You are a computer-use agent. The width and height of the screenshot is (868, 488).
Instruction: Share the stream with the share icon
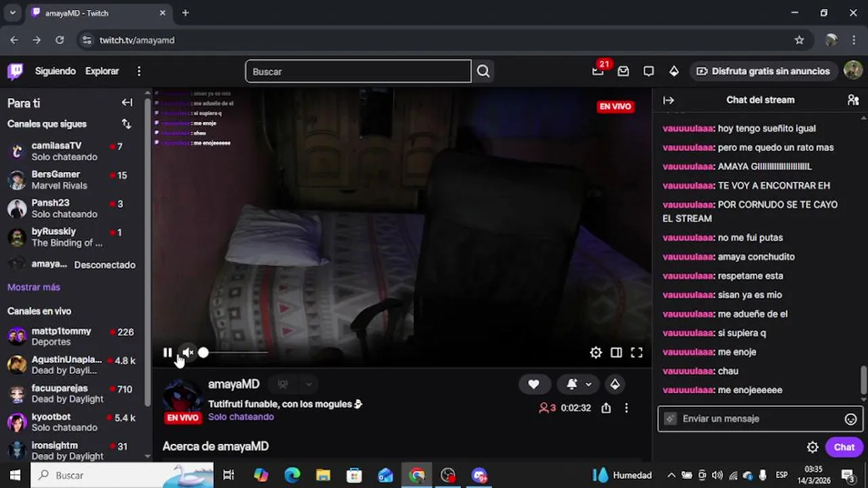pos(606,408)
